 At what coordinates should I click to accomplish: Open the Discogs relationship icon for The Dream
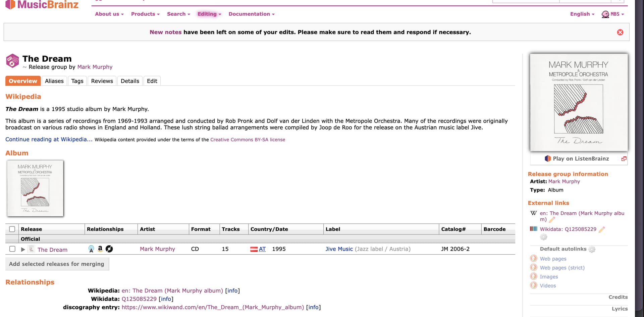109,249
